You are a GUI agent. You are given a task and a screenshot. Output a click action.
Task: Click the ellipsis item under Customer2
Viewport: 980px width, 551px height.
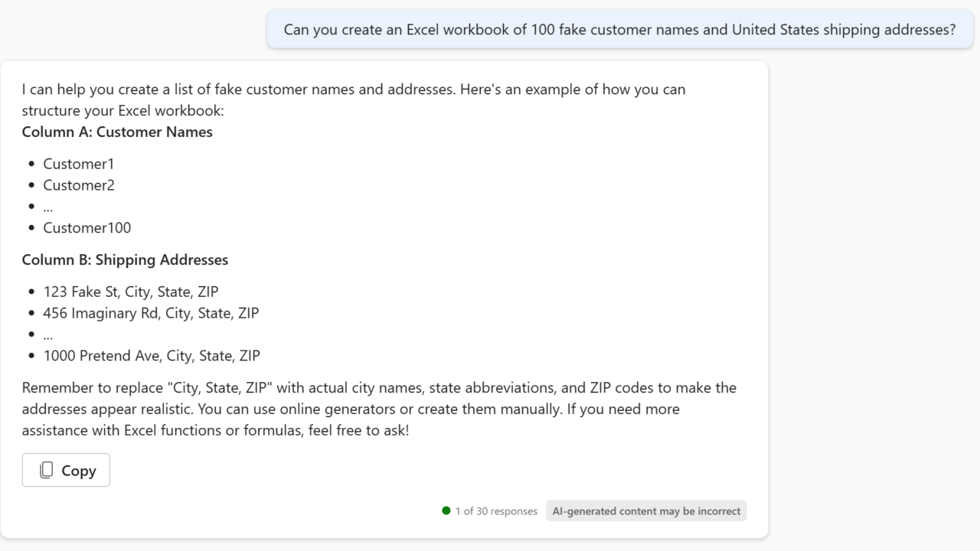(47, 207)
